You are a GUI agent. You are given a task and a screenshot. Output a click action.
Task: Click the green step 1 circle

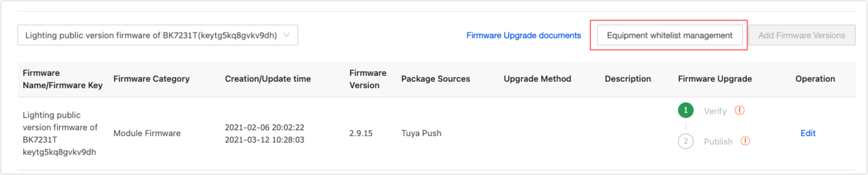(686, 110)
